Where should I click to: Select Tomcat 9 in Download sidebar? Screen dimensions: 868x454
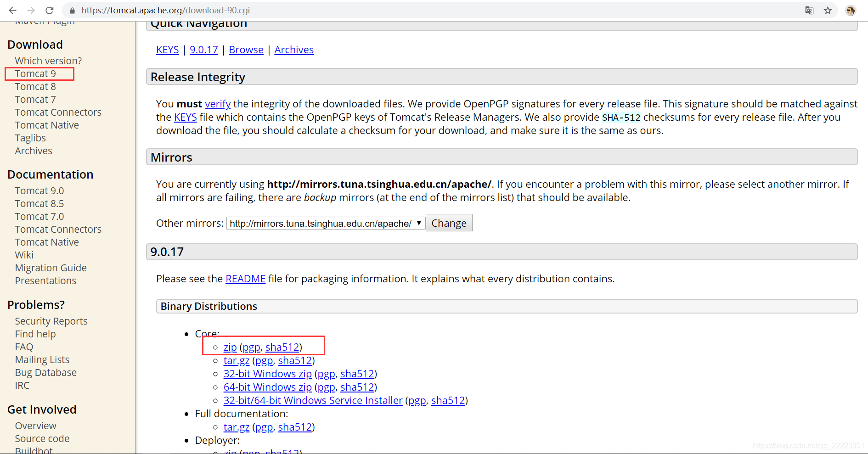click(x=35, y=73)
